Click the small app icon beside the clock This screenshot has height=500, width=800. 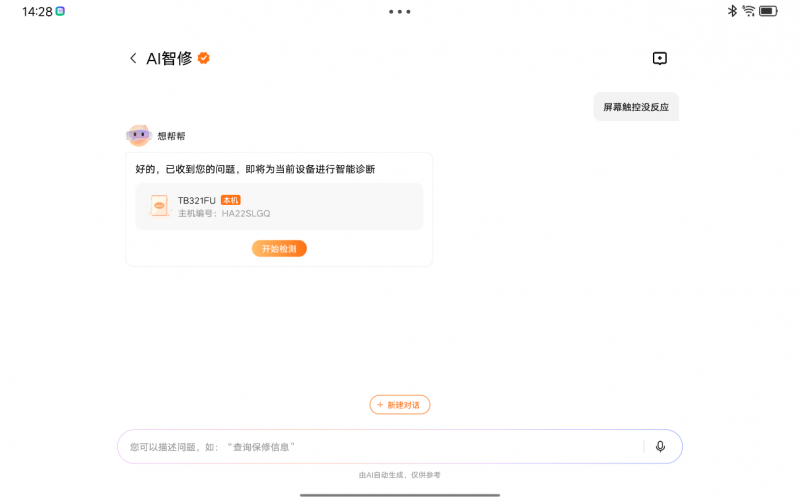click(x=60, y=11)
